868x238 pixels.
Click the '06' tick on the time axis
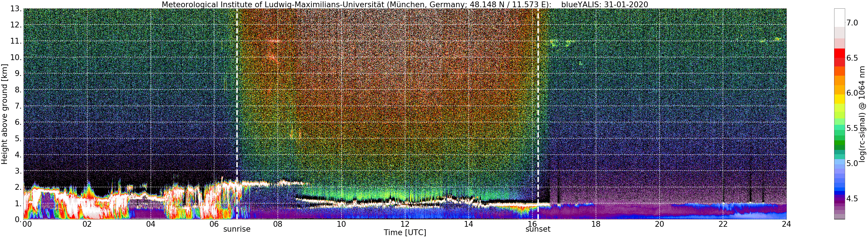214,224
